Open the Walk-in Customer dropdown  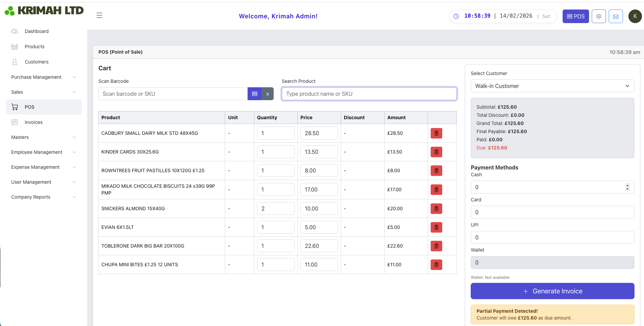[x=552, y=86]
